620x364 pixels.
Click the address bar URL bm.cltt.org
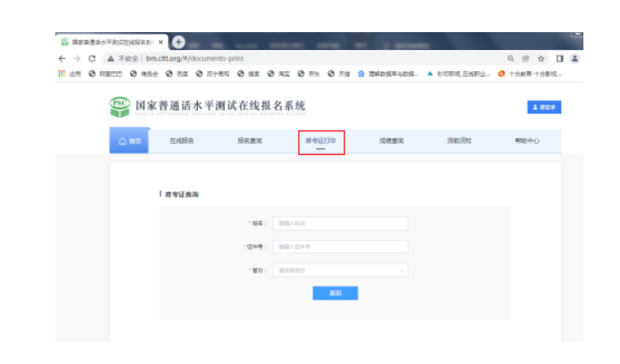click(x=194, y=59)
